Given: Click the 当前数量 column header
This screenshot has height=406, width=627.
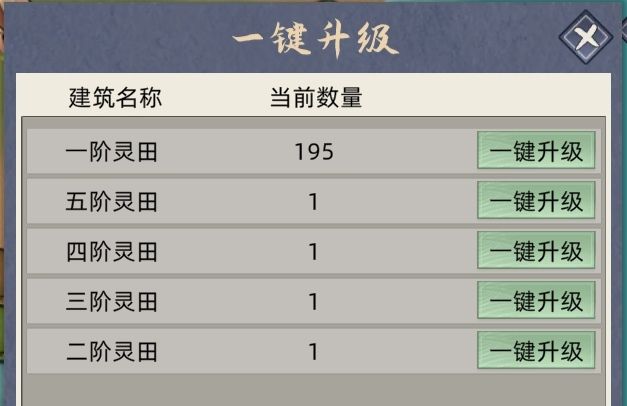Looking at the screenshot, I should [x=316, y=98].
